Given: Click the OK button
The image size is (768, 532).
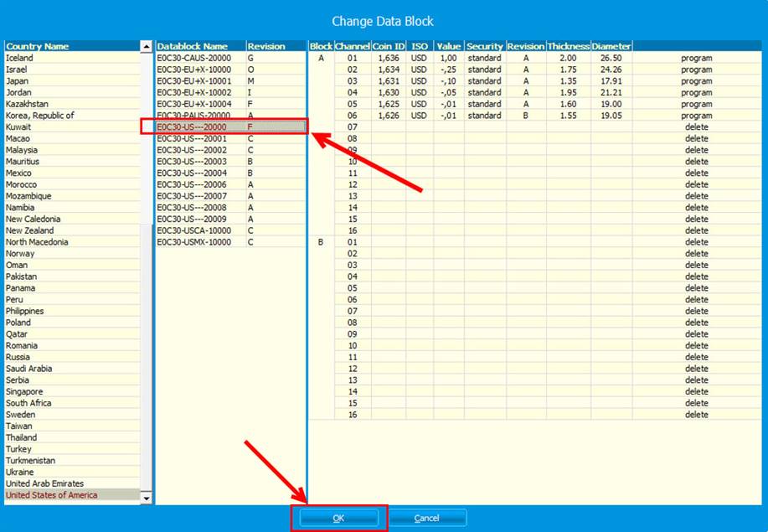Looking at the screenshot, I should [x=338, y=518].
